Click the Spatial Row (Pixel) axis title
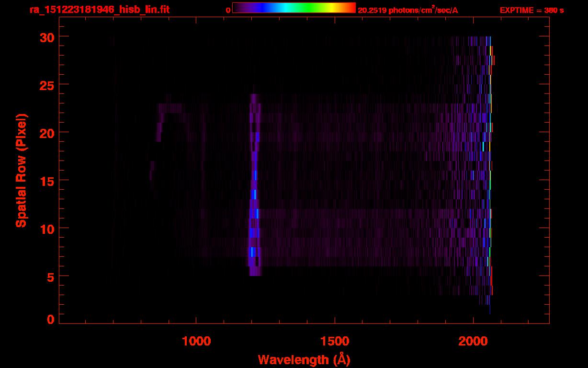588x368 pixels. pyautogui.click(x=21, y=171)
